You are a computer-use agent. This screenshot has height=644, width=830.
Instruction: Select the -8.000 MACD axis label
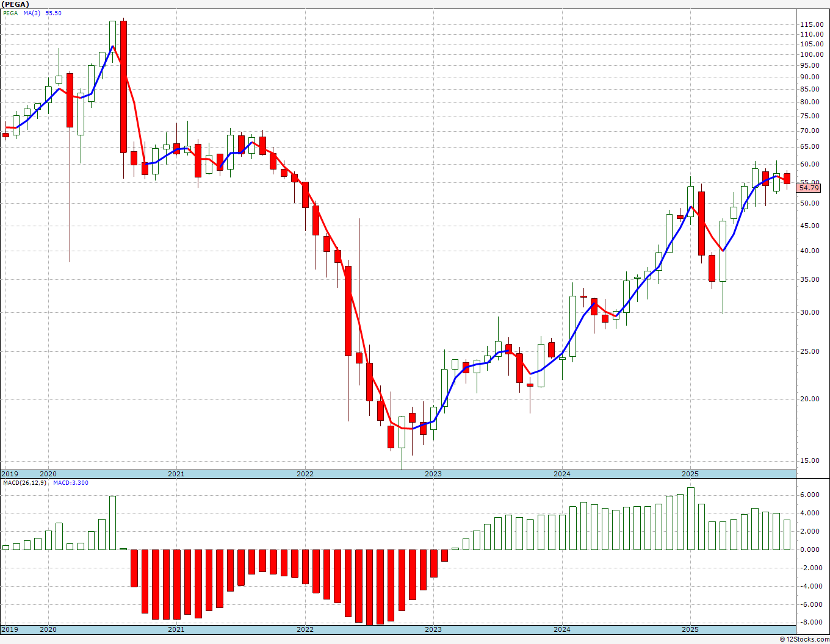810,623
